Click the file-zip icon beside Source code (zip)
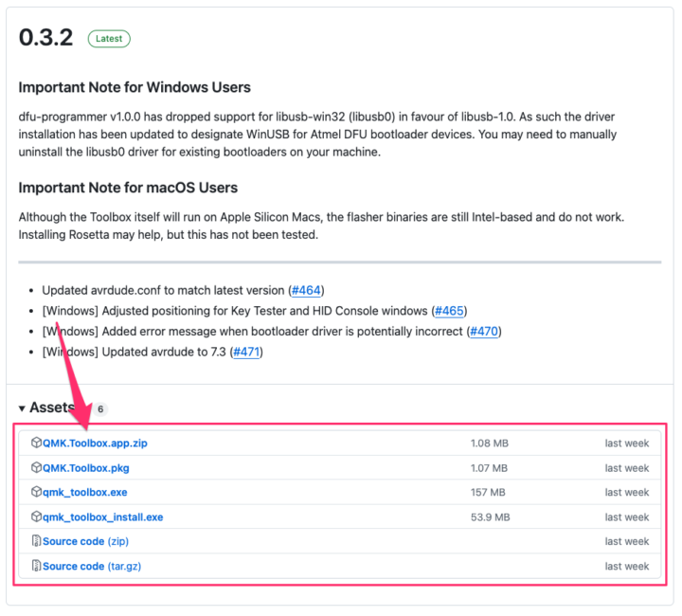The image size is (682, 616). [x=36, y=541]
